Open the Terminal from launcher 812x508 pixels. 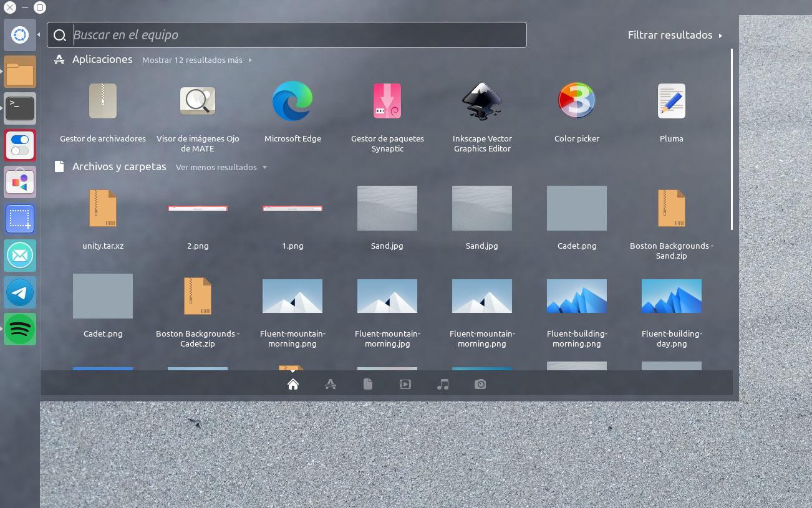[20, 109]
